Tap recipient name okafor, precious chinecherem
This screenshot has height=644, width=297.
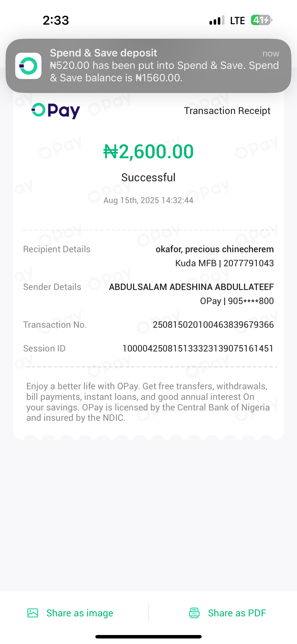coord(215,249)
